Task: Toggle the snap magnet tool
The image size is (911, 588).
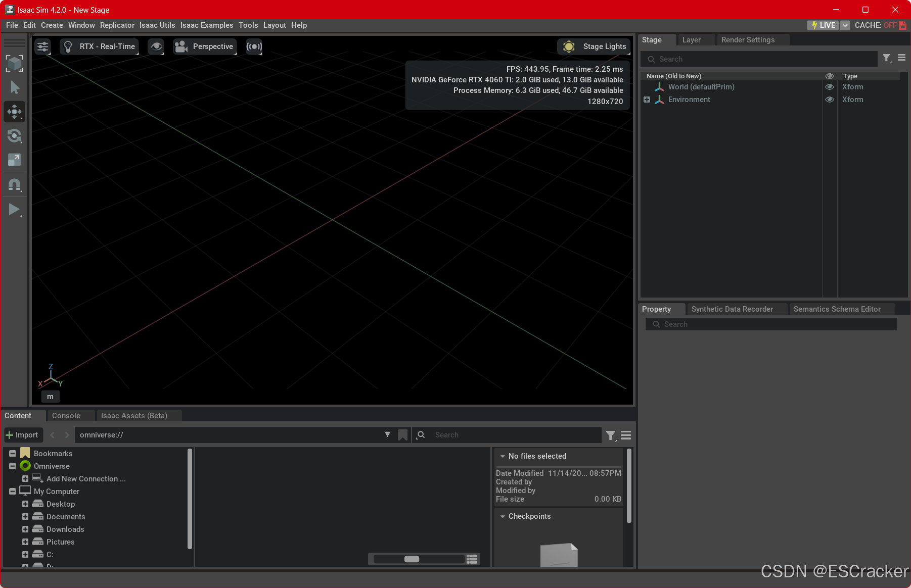Action: click(x=15, y=184)
